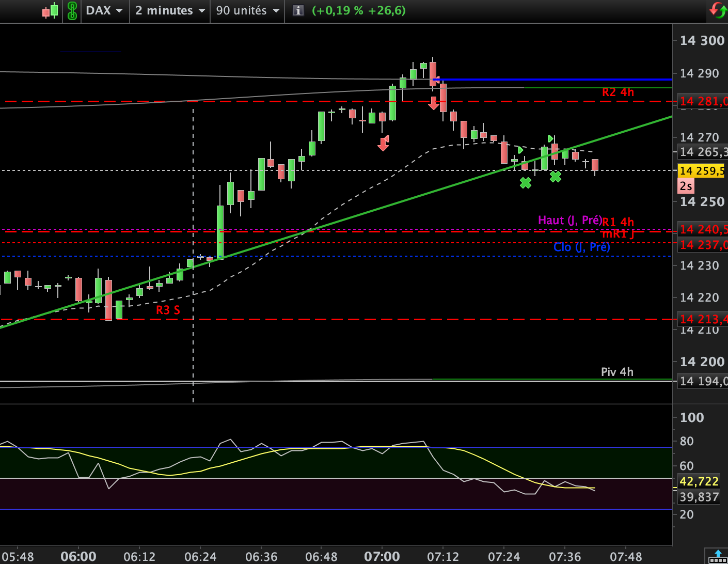Click the 06:24 time axis label
728x564 pixels.
(x=200, y=557)
